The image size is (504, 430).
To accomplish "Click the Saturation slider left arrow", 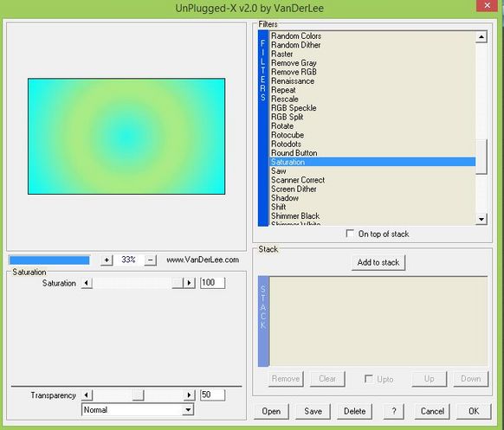I will click(x=86, y=283).
